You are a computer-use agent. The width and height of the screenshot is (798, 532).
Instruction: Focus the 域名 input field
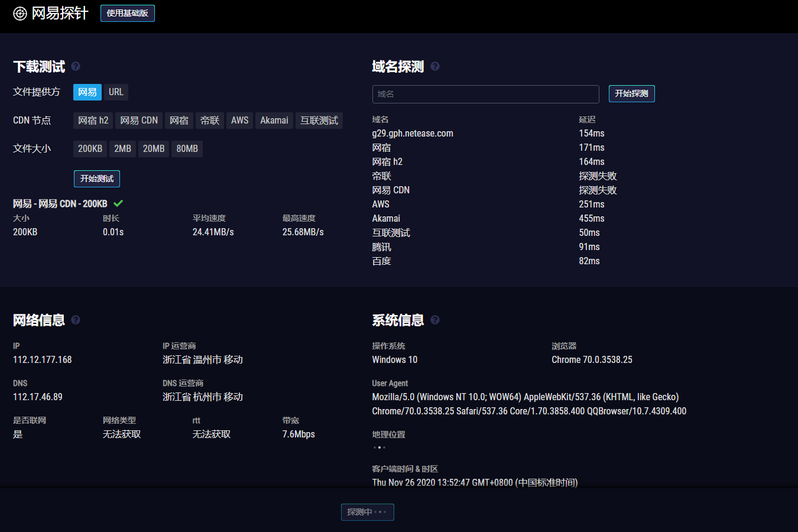click(x=485, y=94)
